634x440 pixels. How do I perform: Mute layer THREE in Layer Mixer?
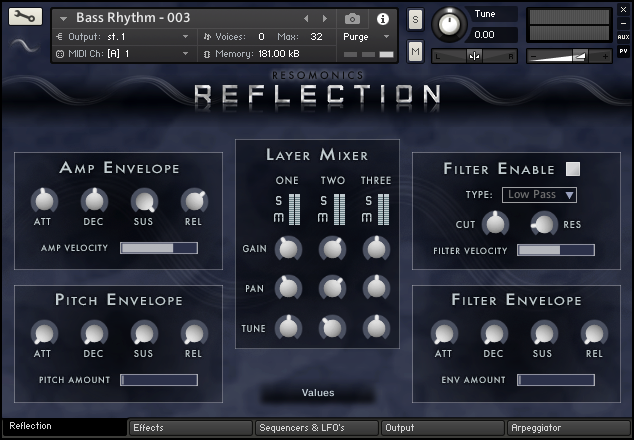coord(367,218)
